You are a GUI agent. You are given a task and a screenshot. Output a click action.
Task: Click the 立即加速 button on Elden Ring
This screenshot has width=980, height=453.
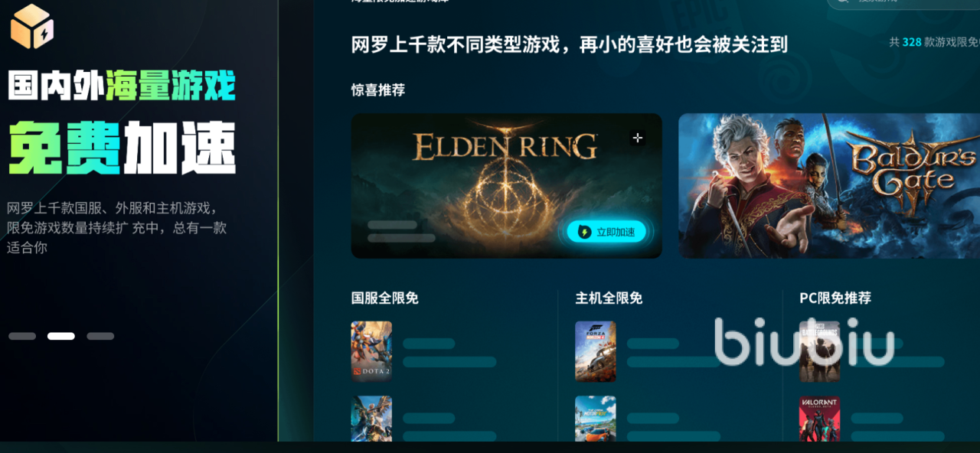(x=606, y=232)
